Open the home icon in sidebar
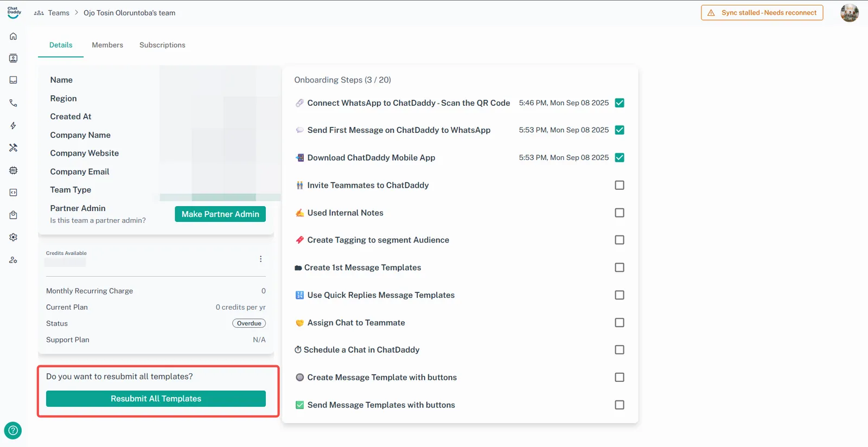Image resolution: width=868 pixels, height=447 pixels. (14, 36)
